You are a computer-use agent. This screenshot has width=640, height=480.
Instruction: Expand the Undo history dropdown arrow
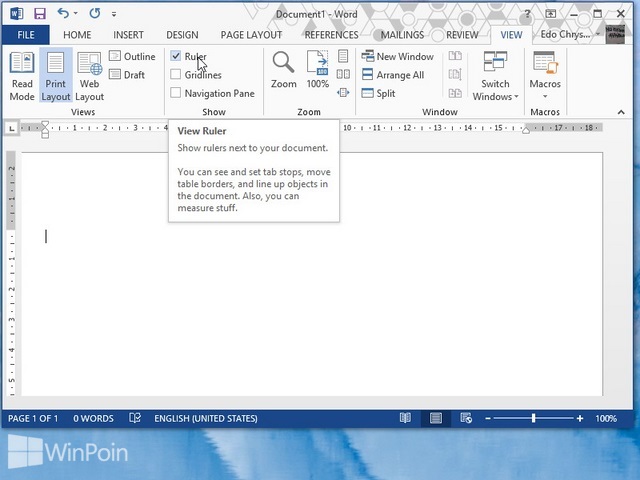click(x=76, y=14)
